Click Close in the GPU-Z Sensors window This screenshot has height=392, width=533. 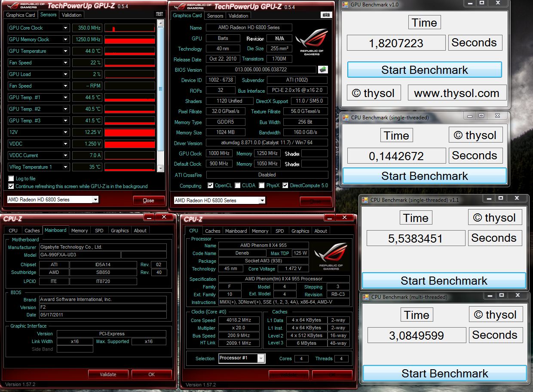click(149, 201)
